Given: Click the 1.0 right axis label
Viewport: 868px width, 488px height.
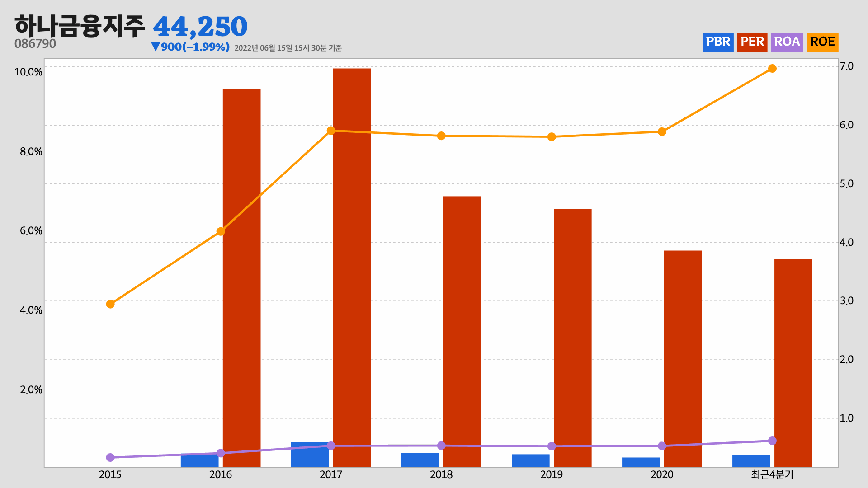Looking at the screenshot, I should (x=847, y=418).
